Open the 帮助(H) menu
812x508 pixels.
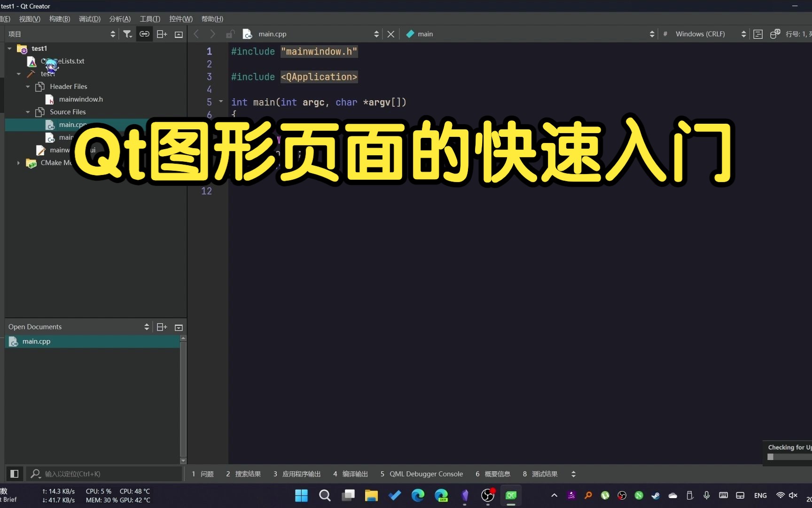(x=212, y=19)
